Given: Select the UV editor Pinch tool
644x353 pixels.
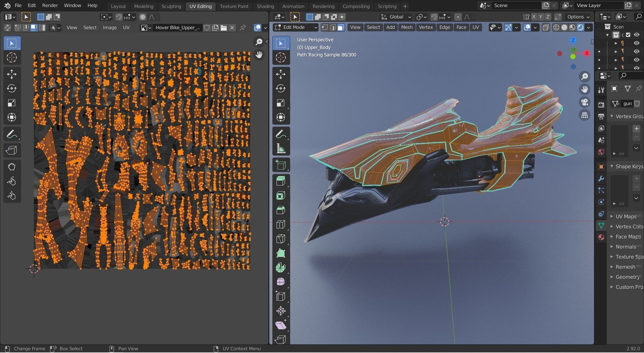Looking at the screenshot, I should (x=12, y=196).
